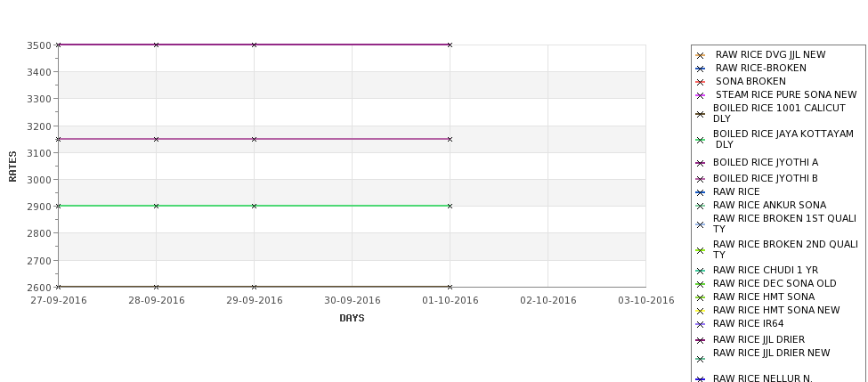Click the RAW RICE DVG JJL NEW legend marker
This screenshot has height=382, width=868.
coord(701,55)
